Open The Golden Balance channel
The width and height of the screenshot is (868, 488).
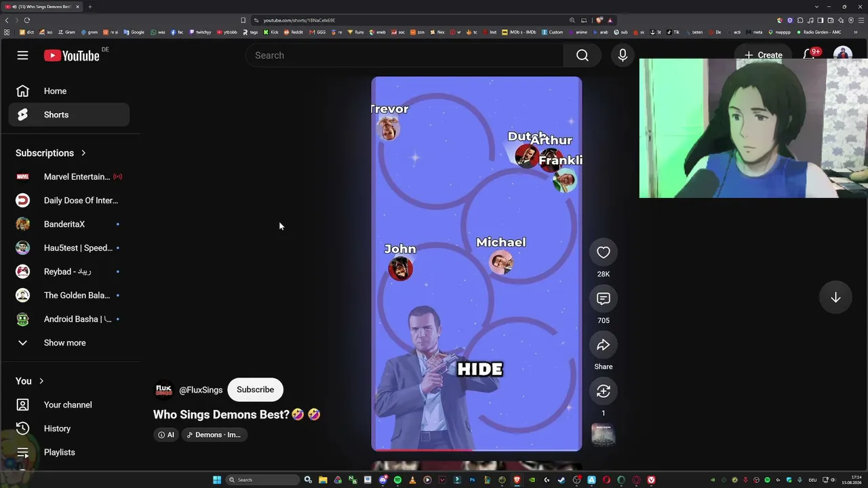pos(69,296)
